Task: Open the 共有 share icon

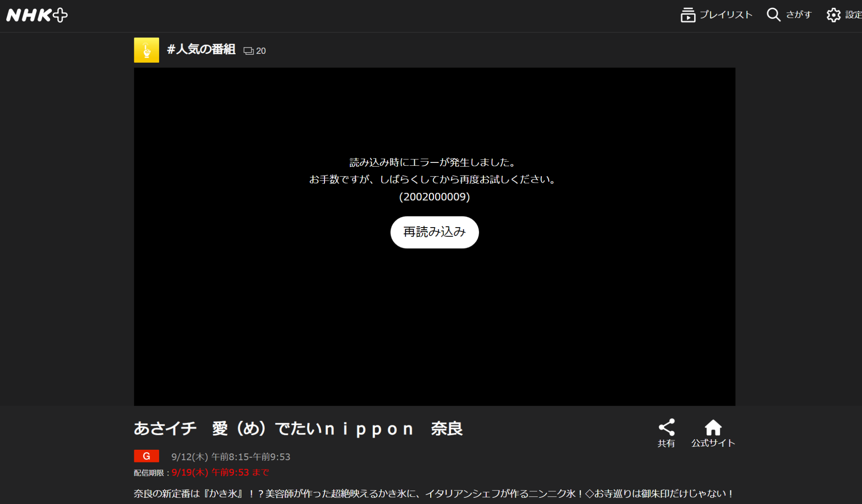Action: pyautogui.click(x=666, y=427)
